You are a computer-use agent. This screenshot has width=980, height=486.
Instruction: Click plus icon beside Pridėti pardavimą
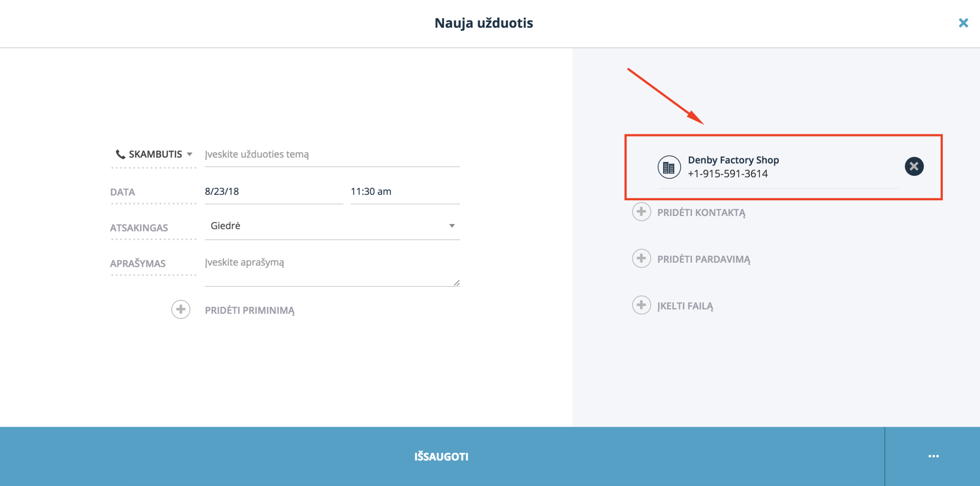[x=641, y=259]
